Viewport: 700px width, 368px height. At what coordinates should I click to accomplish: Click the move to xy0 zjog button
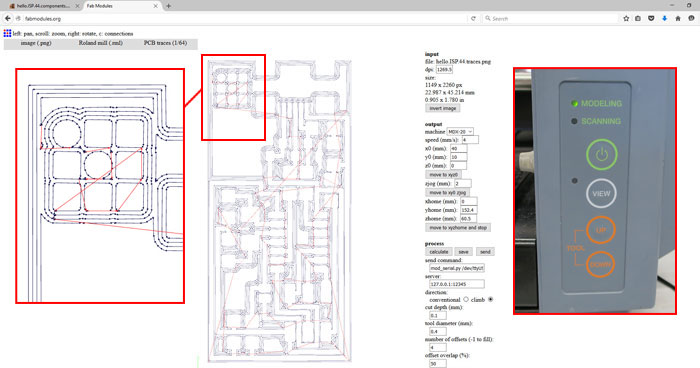(x=447, y=192)
